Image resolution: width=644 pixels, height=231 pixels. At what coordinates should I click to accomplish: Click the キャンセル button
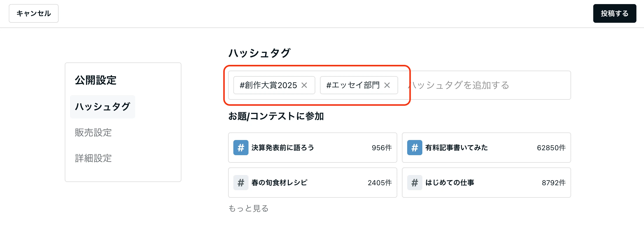[34, 13]
